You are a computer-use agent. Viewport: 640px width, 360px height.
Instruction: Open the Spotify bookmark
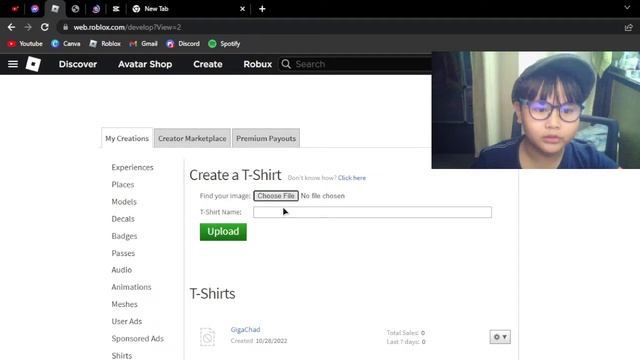coord(224,44)
